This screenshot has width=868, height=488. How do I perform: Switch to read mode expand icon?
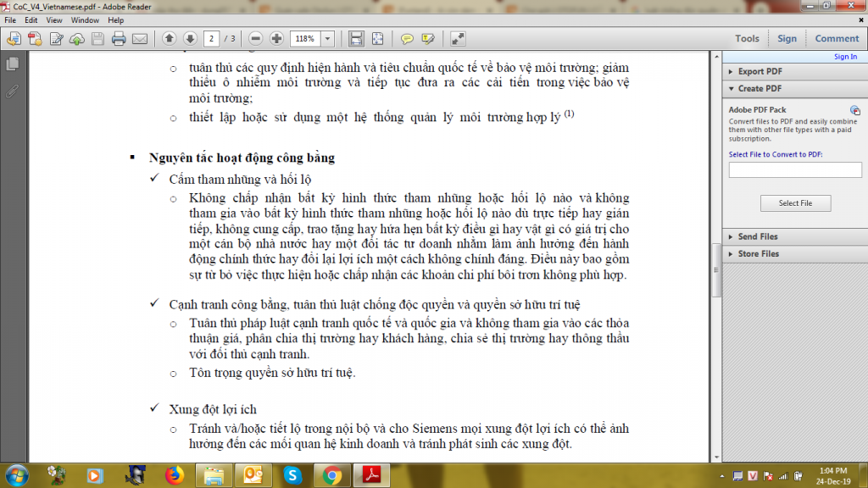pos(458,39)
